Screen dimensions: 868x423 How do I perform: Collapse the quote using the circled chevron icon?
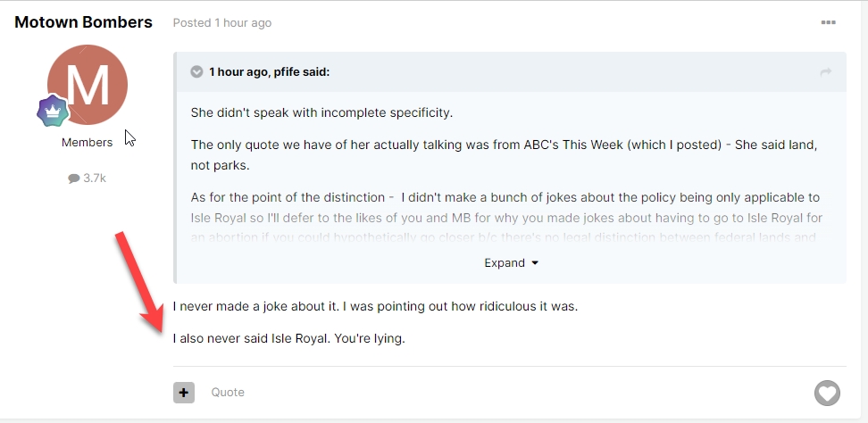(x=196, y=72)
